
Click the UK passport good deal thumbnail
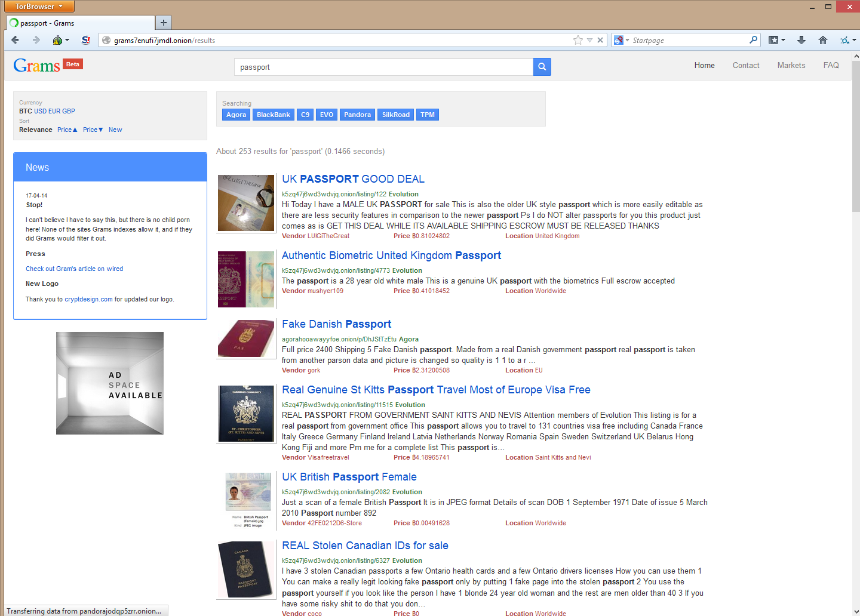coord(246,203)
